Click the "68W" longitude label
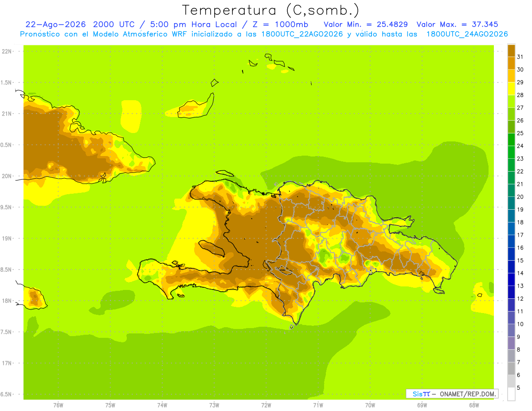532x411 pixels. (x=474, y=405)
